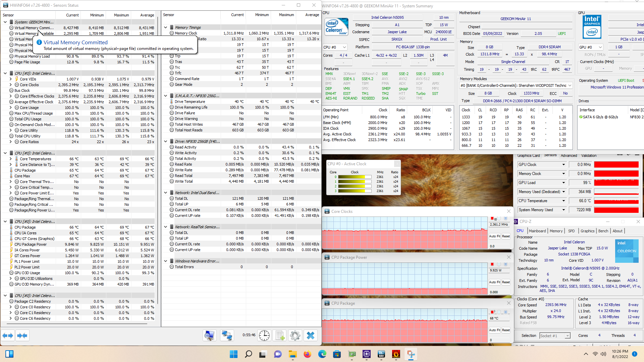Open GPU Load sensor dropdown in GPU-Z
644x362 pixels.
pyautogui.click(x=563, y=183)
